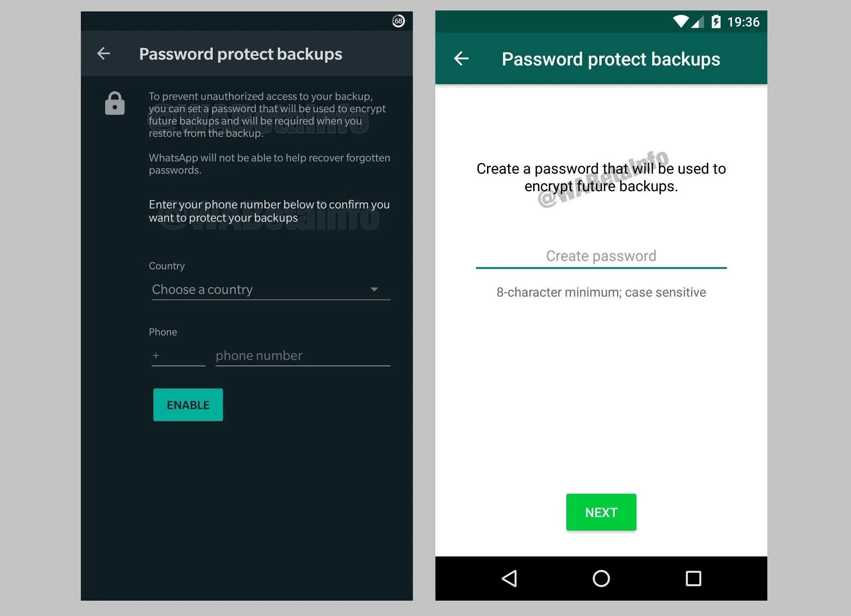Tap the 68 circular status badge
851x616 pixels.
[398, 21]
